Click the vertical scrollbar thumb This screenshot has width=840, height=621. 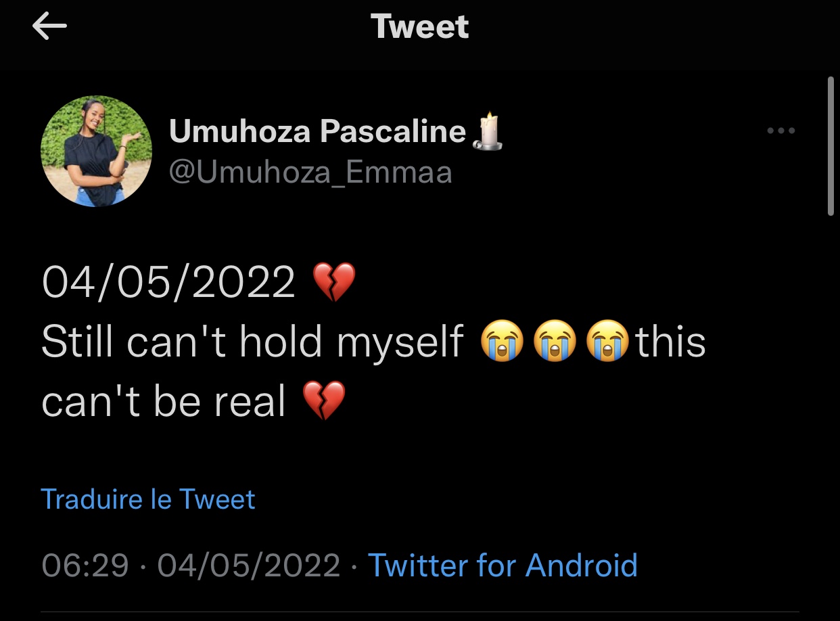831,146
